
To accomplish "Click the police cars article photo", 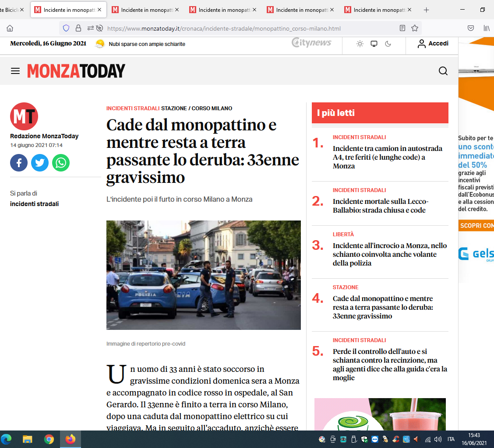I will point(204,275).
